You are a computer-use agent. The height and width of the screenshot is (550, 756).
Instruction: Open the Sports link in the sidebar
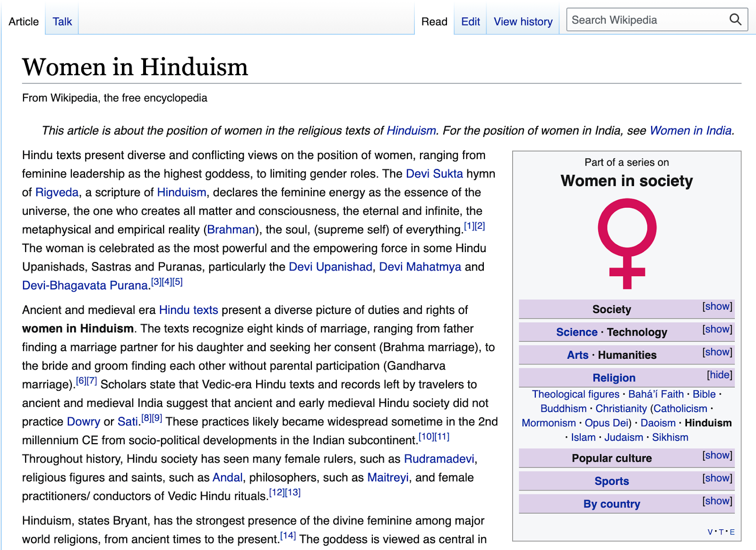click(x=611, y=482)
